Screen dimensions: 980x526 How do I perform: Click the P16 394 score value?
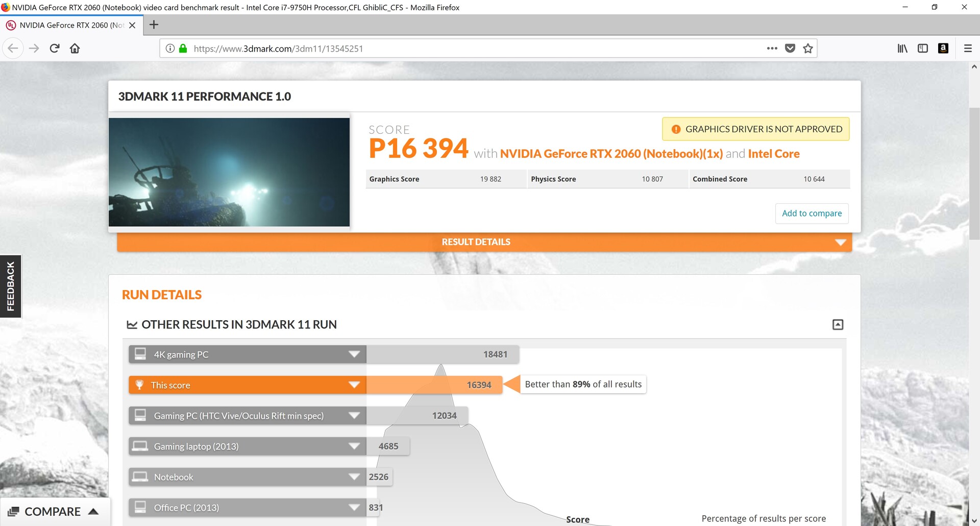point(419,149)
